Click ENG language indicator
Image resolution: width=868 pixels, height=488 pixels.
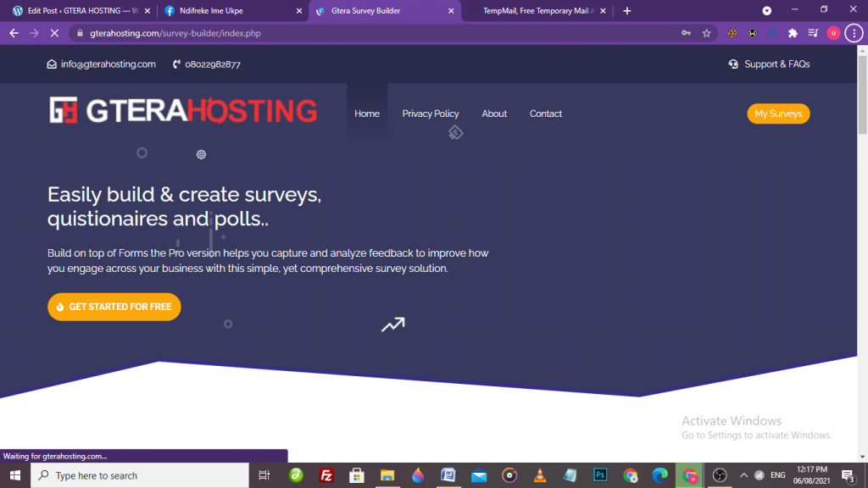(778, 475)
